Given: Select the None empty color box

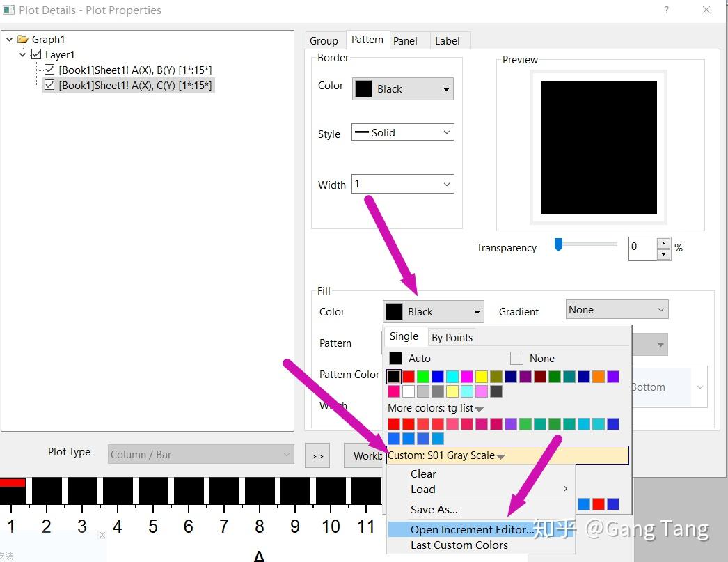Looking at the screenshot, I should tap(516, 358).
